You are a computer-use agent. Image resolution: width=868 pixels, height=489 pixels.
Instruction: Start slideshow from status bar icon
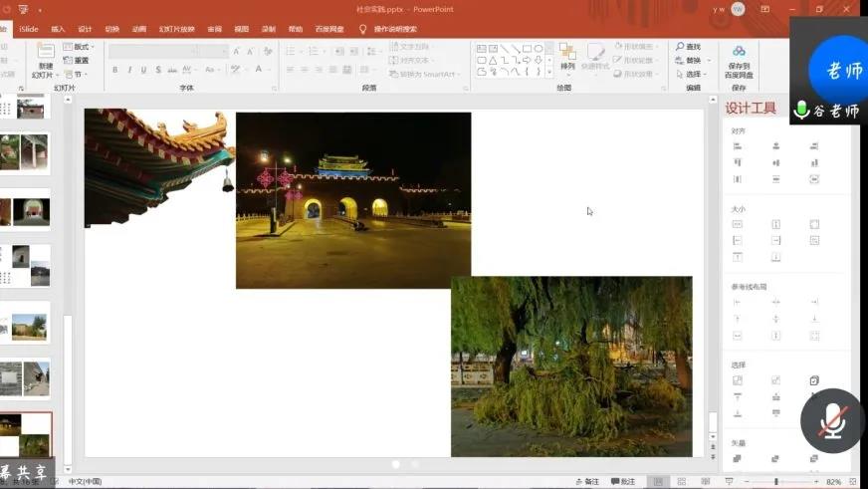[x=731, y=482]
